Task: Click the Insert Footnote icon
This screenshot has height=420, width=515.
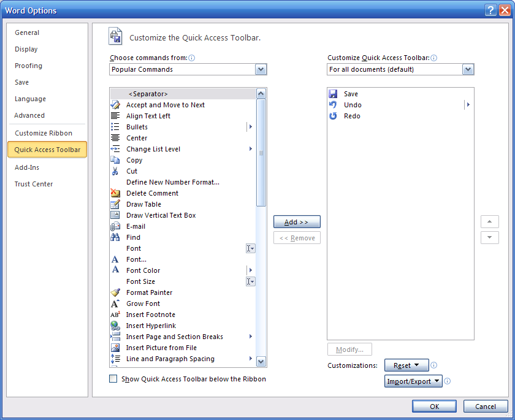Action: [115, 315]
